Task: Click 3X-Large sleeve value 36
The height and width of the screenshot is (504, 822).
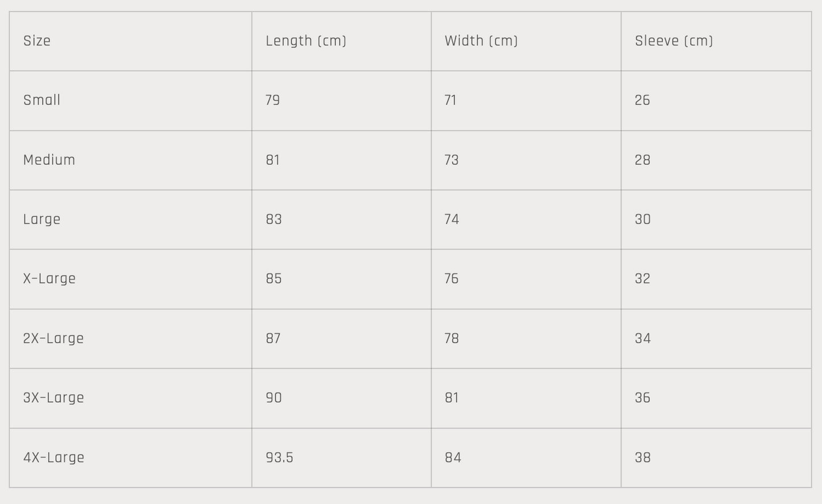Action: click(x=643, y=398)
